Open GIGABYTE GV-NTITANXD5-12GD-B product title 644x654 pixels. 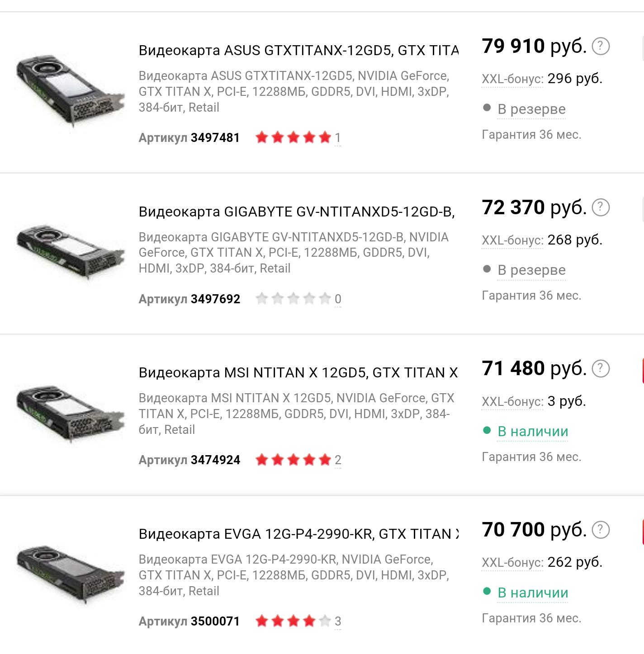[x=297, y=212]
